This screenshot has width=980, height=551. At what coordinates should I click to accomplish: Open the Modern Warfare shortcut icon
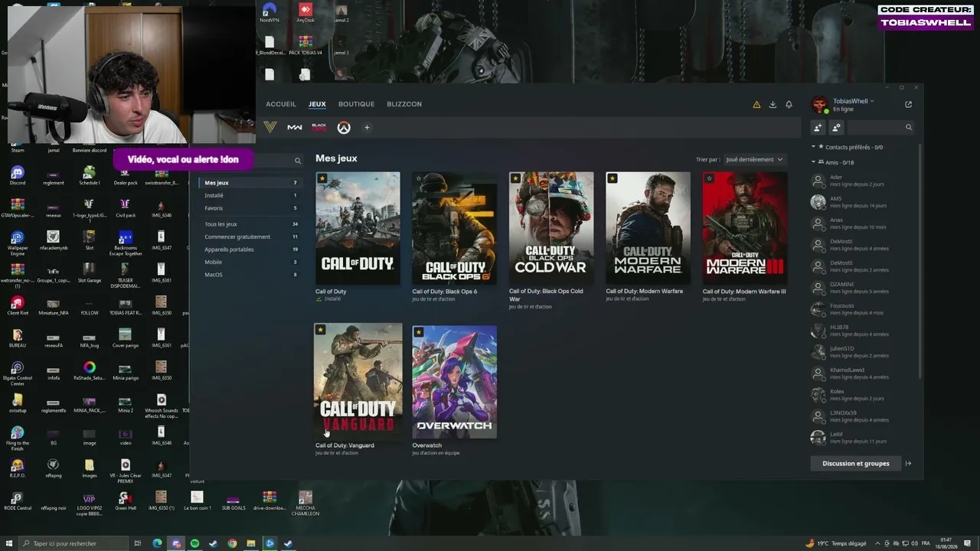coord(295,127)
